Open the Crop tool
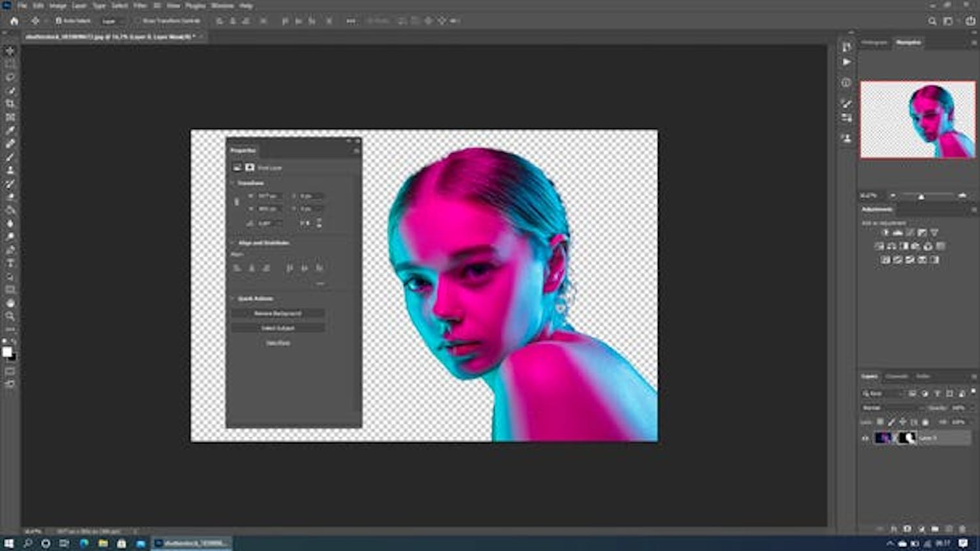This screenshot has height=551, width=980. tap(9, 103)
